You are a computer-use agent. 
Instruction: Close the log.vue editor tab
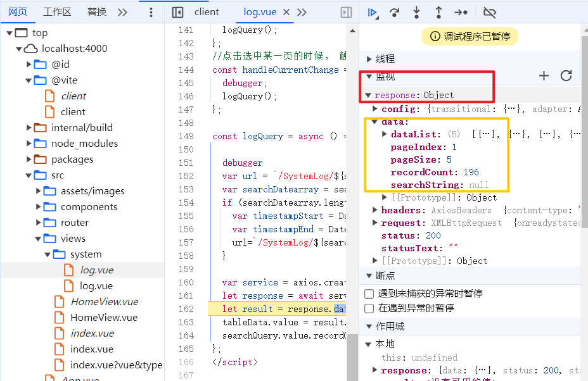click(x=286, y=13)
